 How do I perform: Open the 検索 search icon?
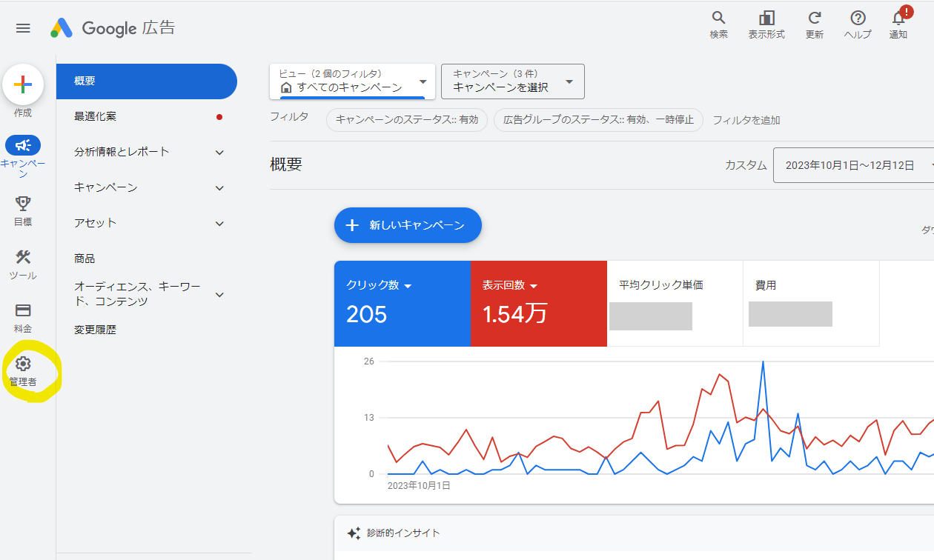718,22
